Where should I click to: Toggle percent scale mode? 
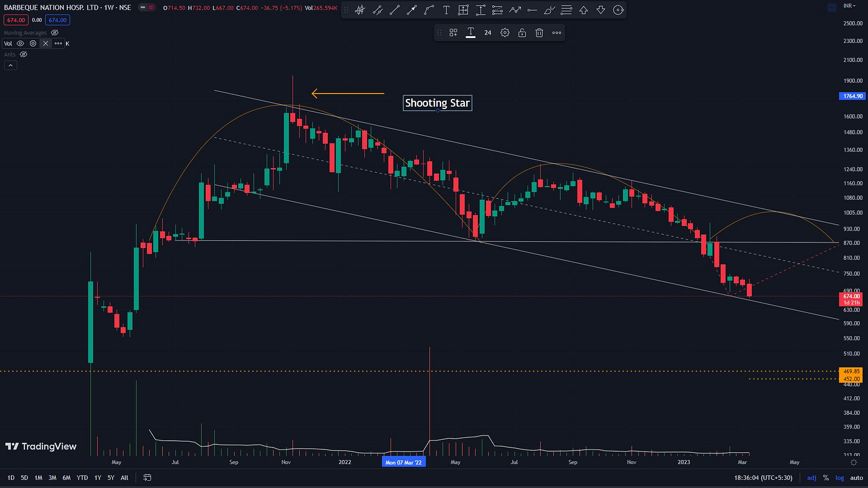(826, 477)
